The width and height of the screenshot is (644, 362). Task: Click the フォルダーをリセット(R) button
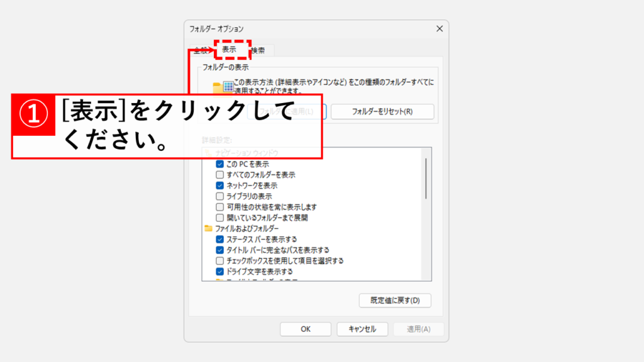click(382, 112)
